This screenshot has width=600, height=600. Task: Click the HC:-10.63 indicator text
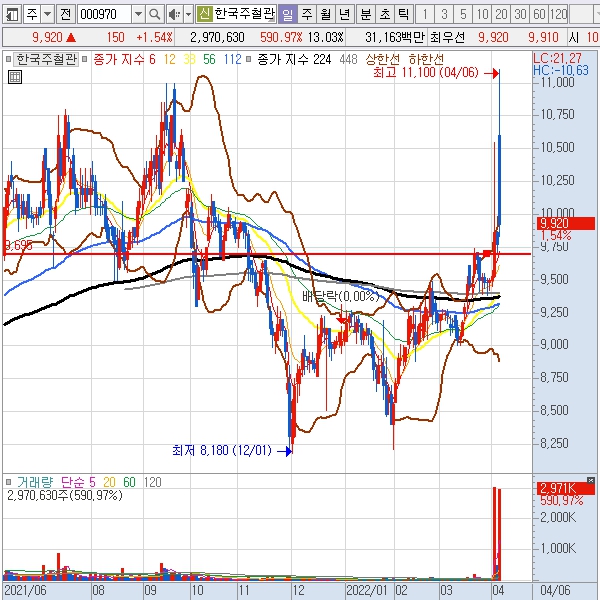point(561,70)
